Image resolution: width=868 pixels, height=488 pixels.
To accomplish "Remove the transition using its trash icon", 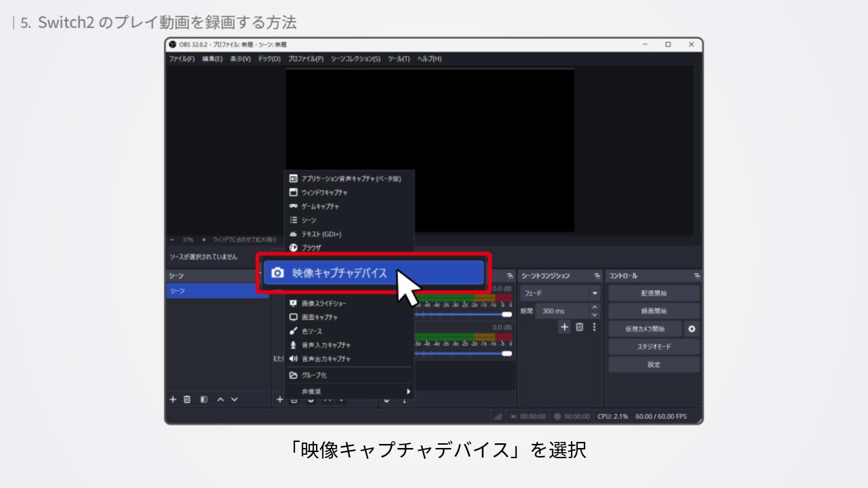I will pos(580,327).
